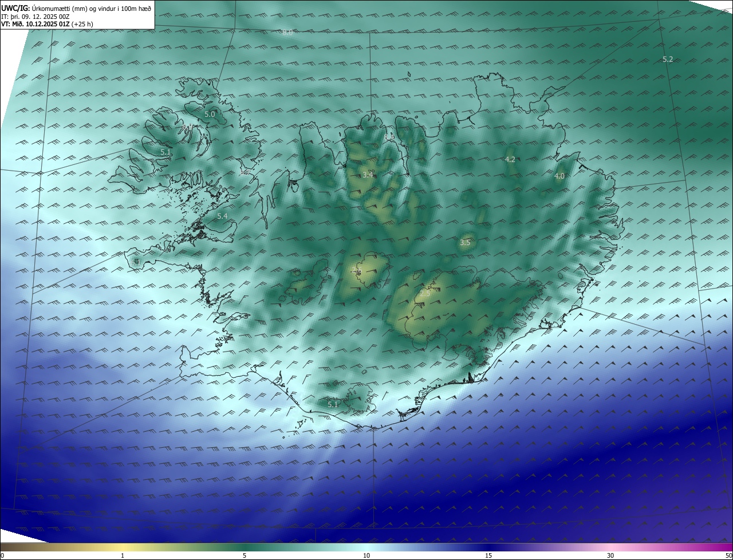The width and height of the screenshot is (733, 560).
Task: Click the 4.2 value label on the map
Action: (510, 159)
